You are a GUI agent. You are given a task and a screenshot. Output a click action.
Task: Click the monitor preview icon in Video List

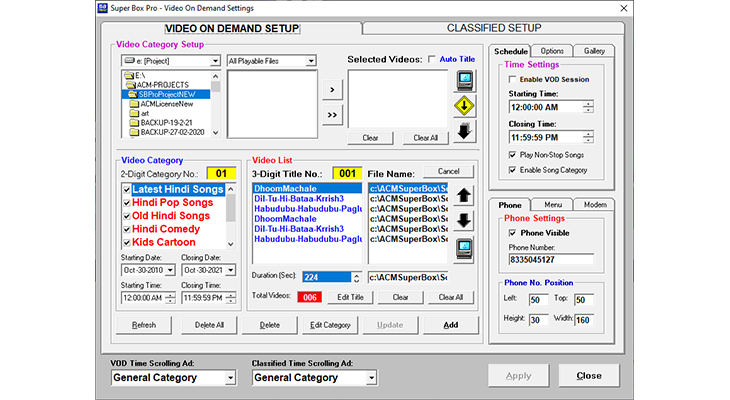464,248
